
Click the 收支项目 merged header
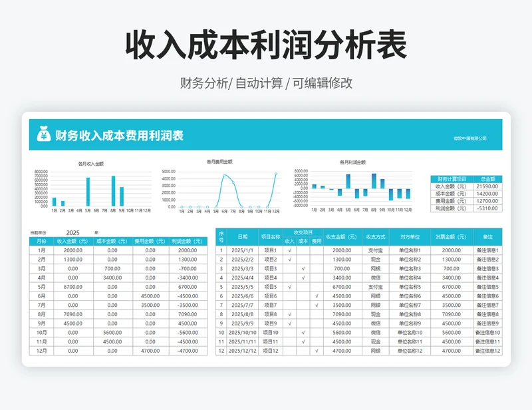coord(303,232)
